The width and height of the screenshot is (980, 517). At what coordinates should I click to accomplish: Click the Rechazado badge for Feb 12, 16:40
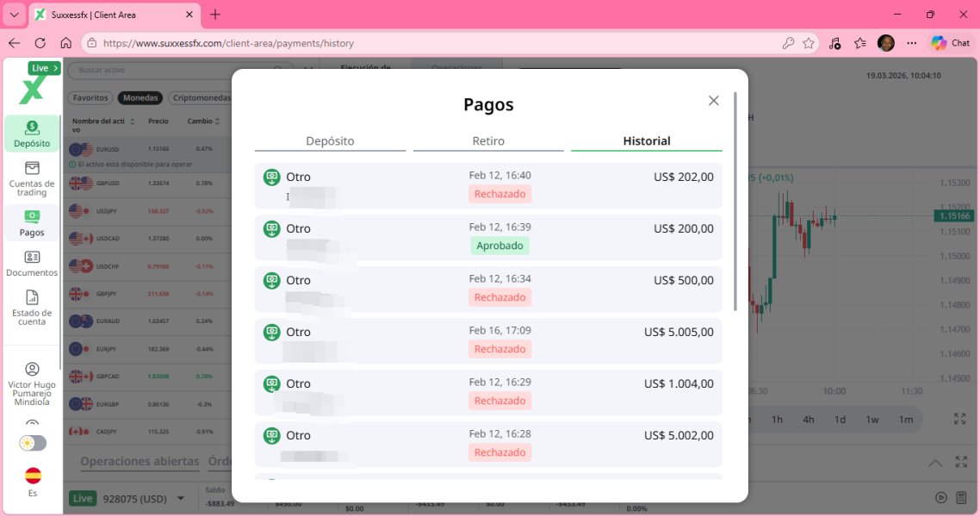499,194
